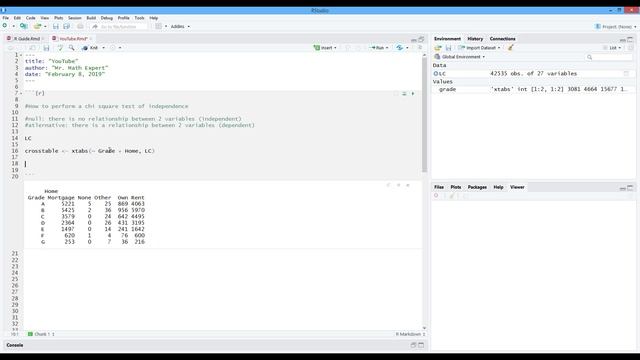
Task: Switch to the Connections tab
Action: coord(502,39)
